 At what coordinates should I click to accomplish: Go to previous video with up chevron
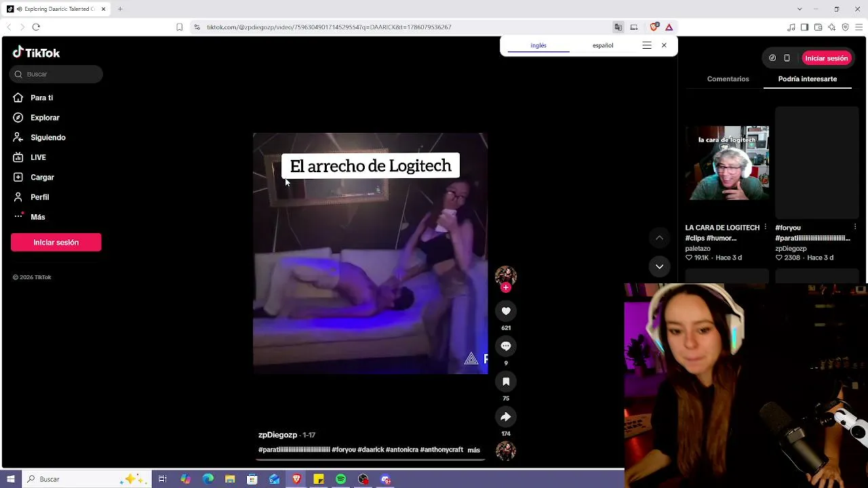(659, 238)
